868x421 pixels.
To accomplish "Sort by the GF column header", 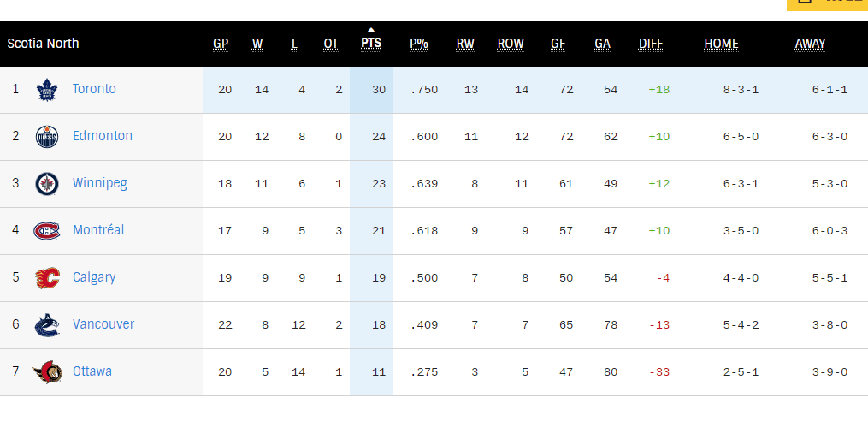I will pos(558,44).
